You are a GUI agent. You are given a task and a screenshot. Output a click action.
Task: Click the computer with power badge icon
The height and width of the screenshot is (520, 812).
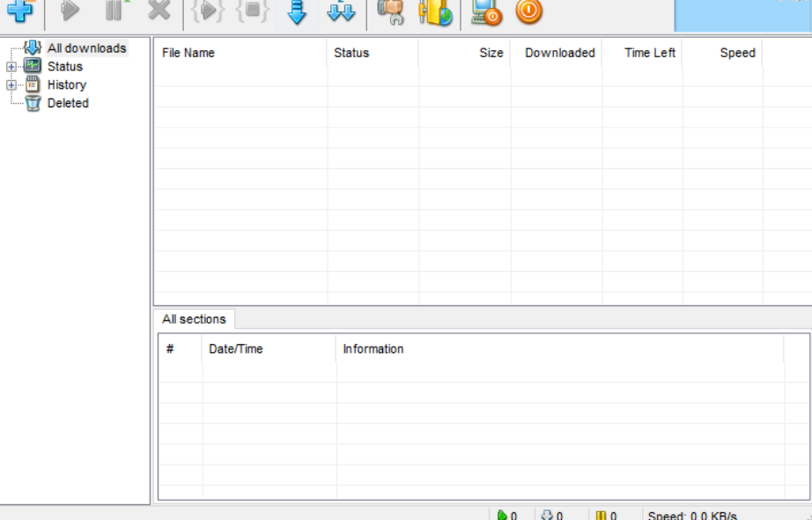click(486, 12)
